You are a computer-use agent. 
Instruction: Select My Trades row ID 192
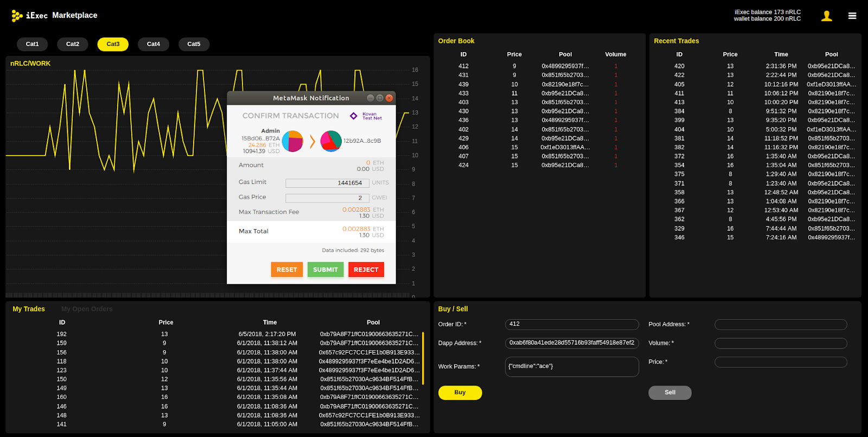[x=216, y=334]
